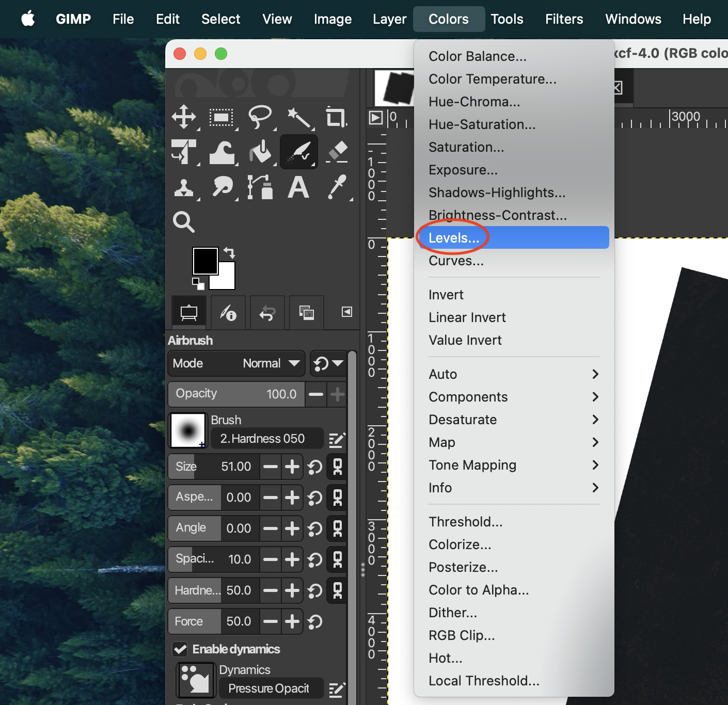
Task: Select the Warp Transform tool
Action: [x=222, y=152]
